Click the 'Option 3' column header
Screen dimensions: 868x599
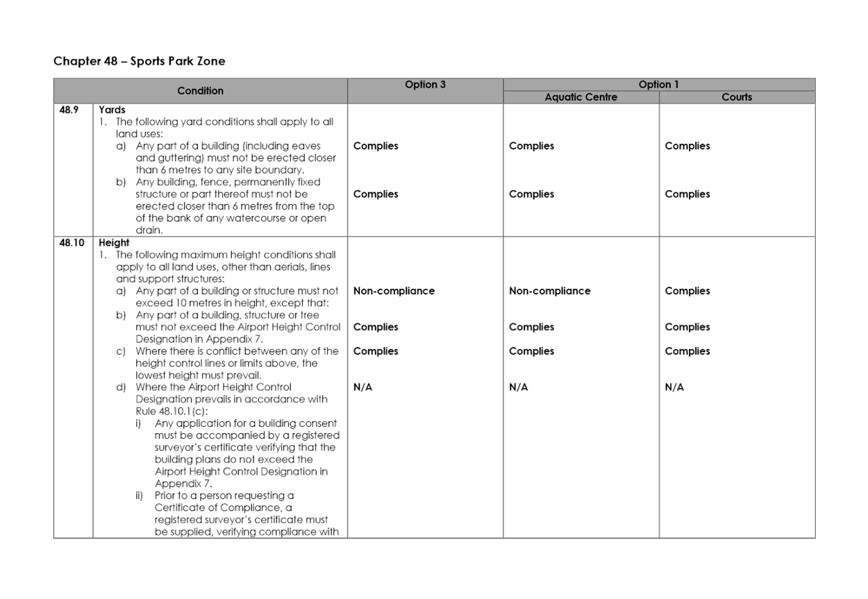(426, 85)
